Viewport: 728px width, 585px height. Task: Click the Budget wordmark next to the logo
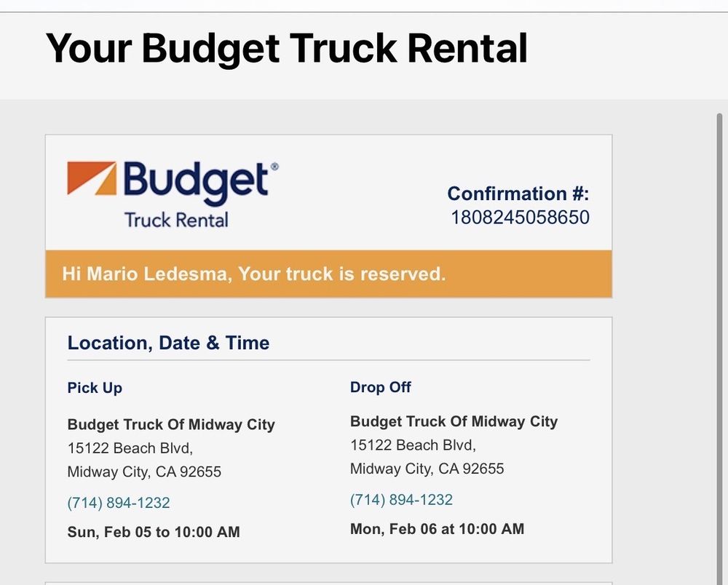coord(197,177)
